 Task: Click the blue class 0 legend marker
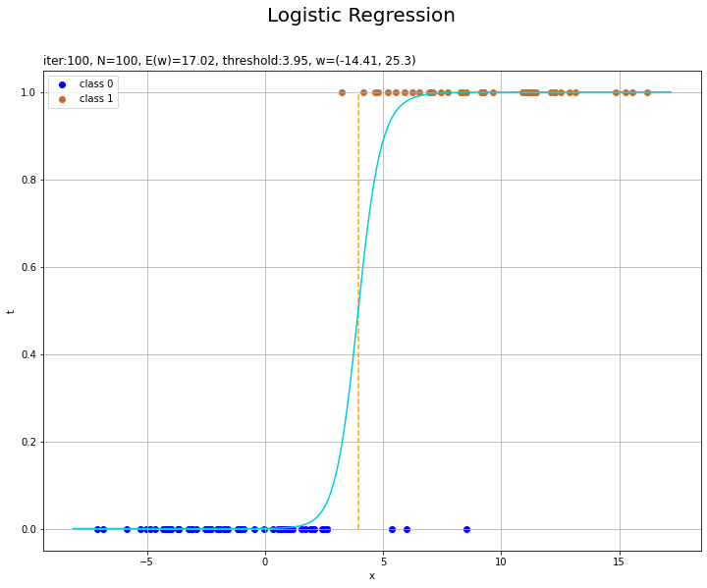(62, 84)
